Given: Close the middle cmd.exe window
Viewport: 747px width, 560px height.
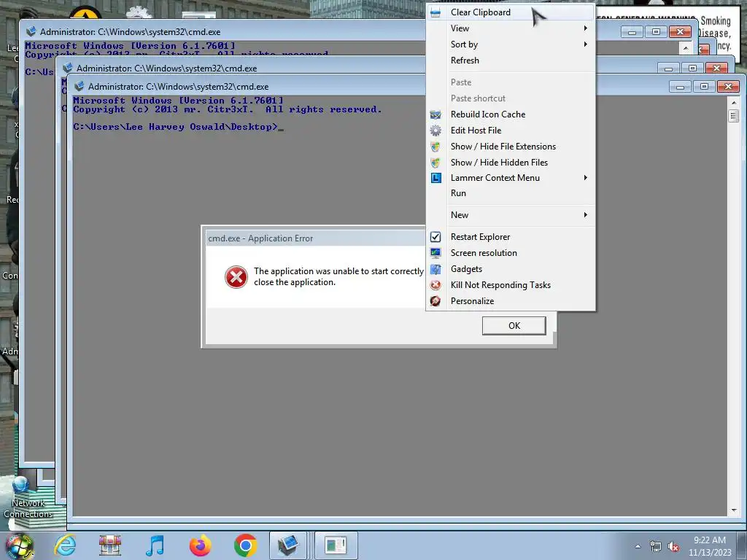Looking at the screenshot, I should (x=716, y=68).
